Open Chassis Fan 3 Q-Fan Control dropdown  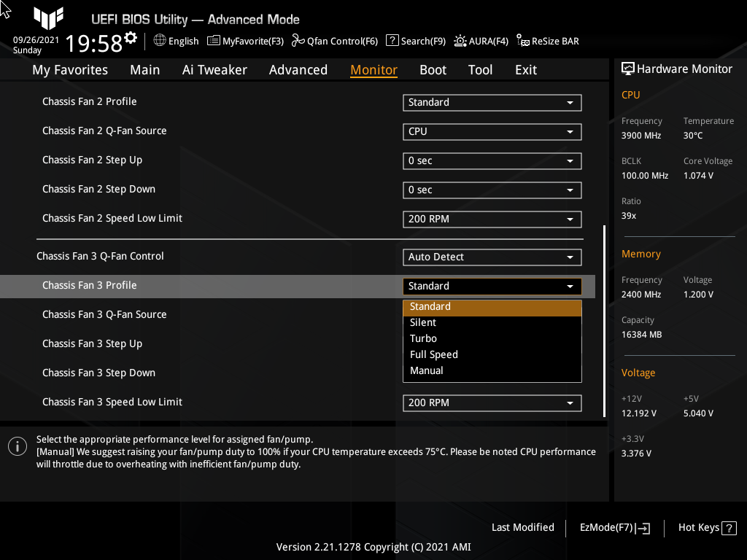click(492, 257)
